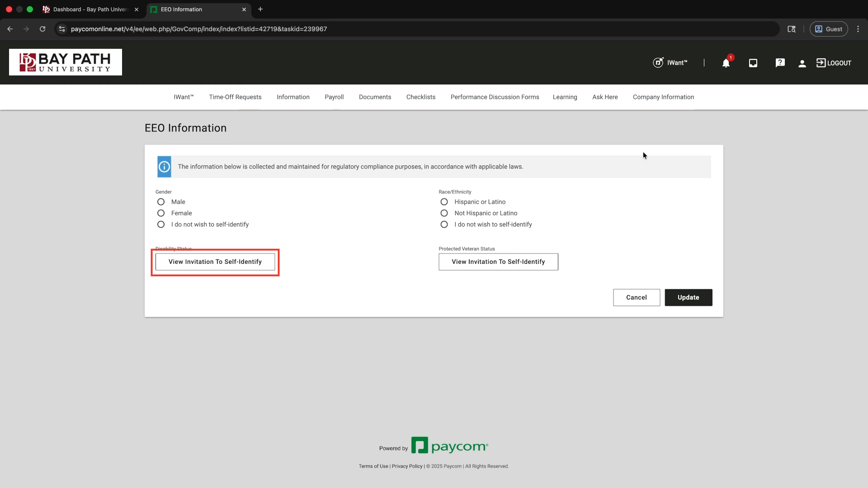Image resolution: width=868 pixels, height=488 pixels.
Task: Choose Hispanic or Latino radio button
Action: pyautogui.click(x=444, y=202)
